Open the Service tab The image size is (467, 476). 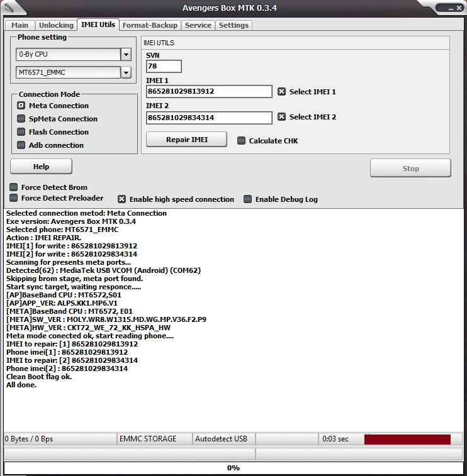click(x=198, y=25)
